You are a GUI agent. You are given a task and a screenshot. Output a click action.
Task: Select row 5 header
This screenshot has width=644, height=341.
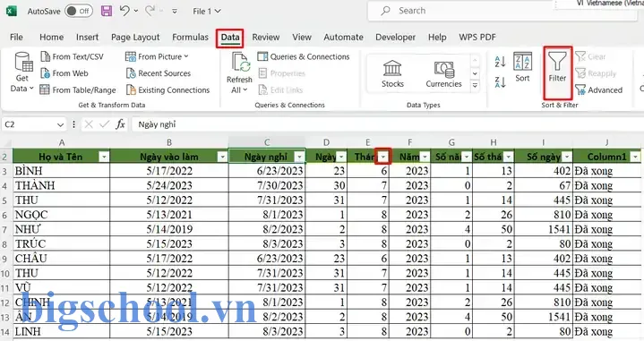(5, 200)
